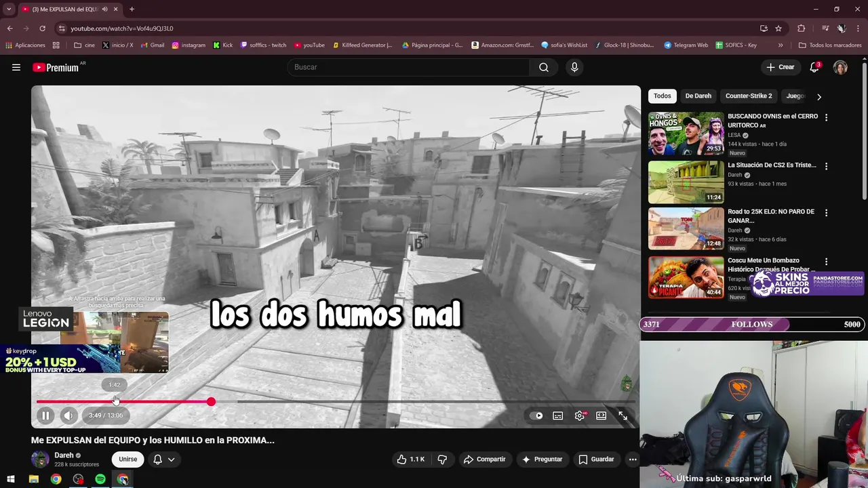The width and height of the screenshot is (868, 488).
Task: Reload the page
Action: coord(42,28)
